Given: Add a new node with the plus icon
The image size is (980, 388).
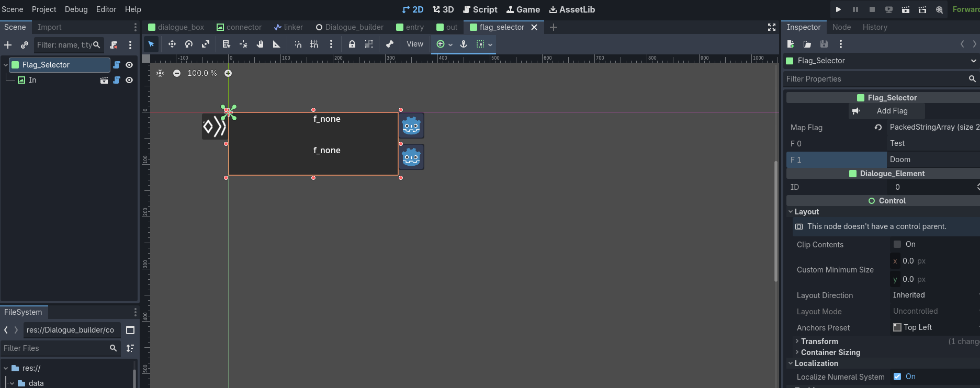Looking at the screenshot, I should 8,45.
